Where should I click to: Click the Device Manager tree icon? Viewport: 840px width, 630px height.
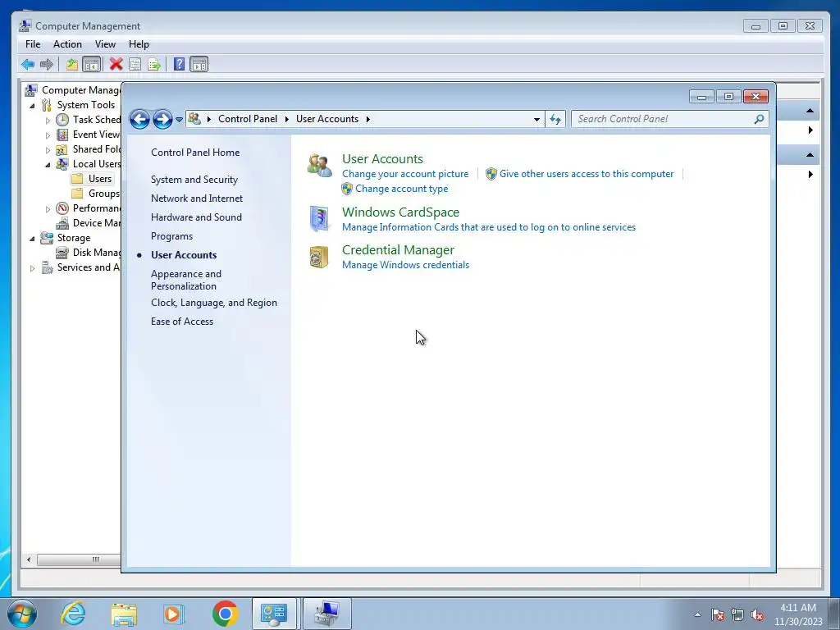pos(62,223)
